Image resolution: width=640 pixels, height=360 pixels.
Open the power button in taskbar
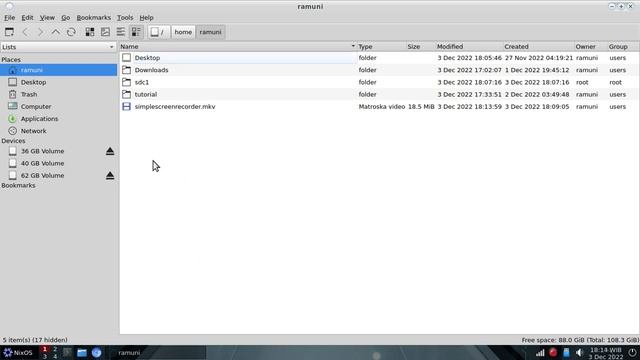pyautogui.click(x=632, y=353)
